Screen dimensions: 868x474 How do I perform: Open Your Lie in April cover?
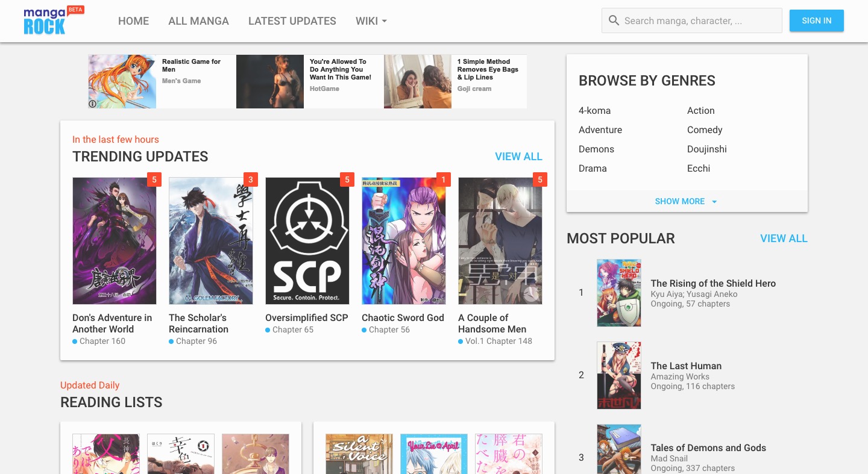click(434, 454)
